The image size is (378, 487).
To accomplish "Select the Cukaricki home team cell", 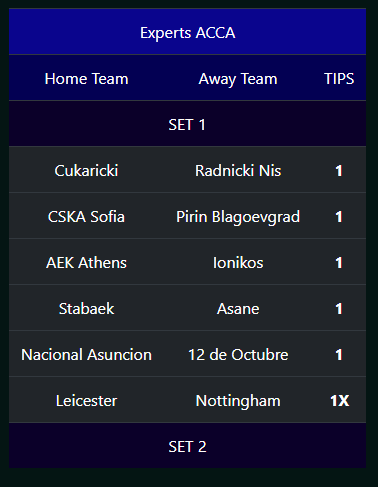I will click(x=86, y=171).
